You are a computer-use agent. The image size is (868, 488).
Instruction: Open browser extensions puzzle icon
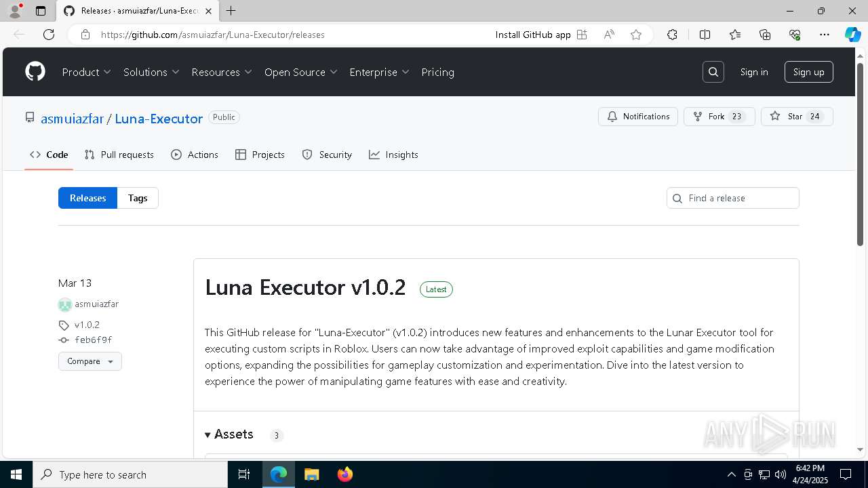coord(672,35)
